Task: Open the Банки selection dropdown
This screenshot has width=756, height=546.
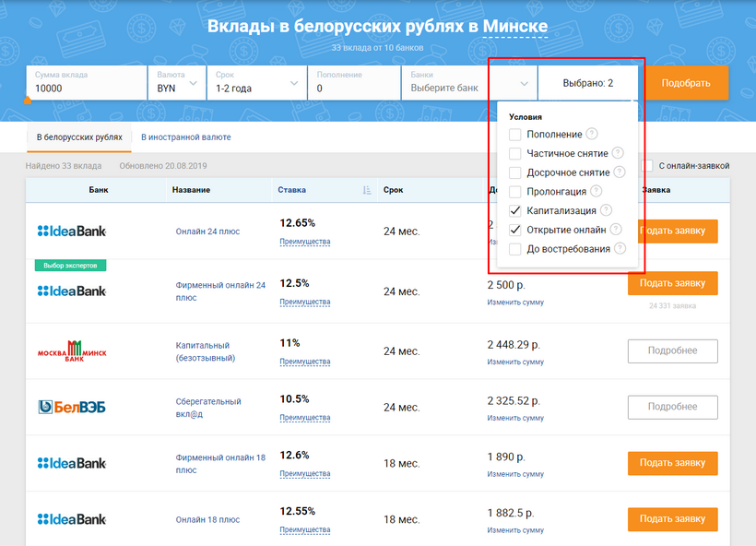Action: tap(468, 83)
